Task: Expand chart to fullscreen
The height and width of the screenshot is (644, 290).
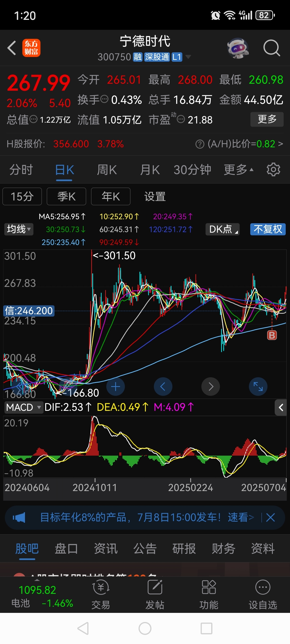Action: (x=258, y=387)
